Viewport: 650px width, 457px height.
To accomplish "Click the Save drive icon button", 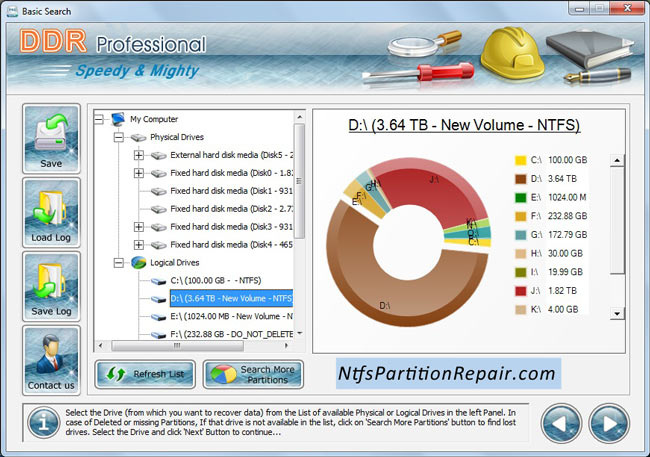I will pos(51,139).
